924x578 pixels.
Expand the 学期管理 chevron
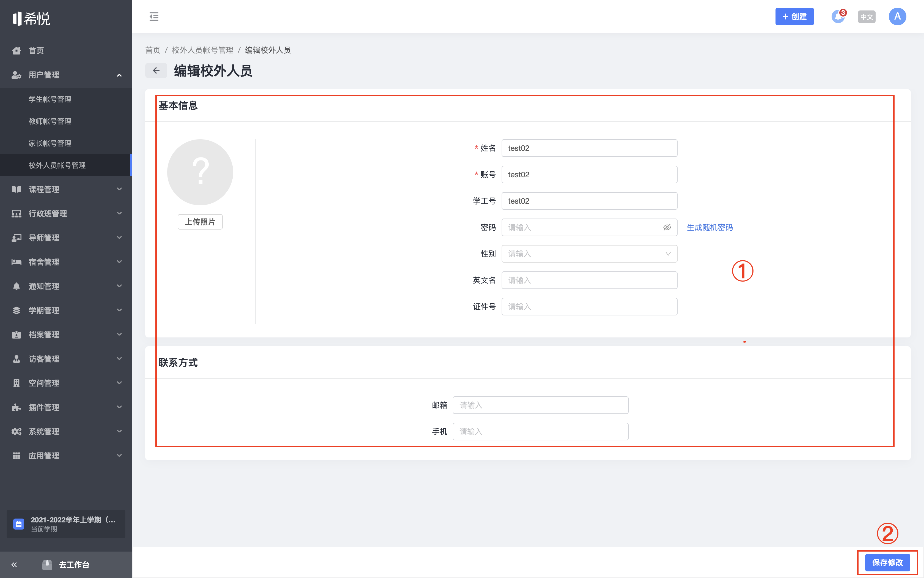pos(119,310)
